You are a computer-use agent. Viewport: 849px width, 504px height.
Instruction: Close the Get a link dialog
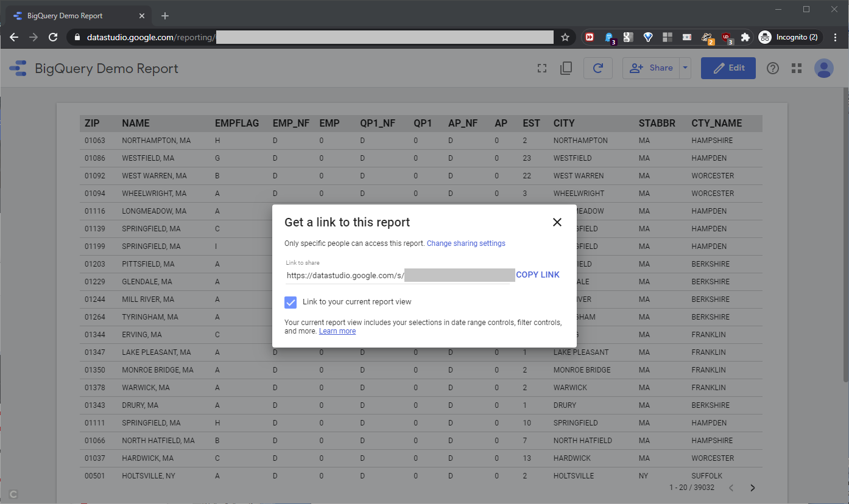pyautogui.click(x=557, y=222)
